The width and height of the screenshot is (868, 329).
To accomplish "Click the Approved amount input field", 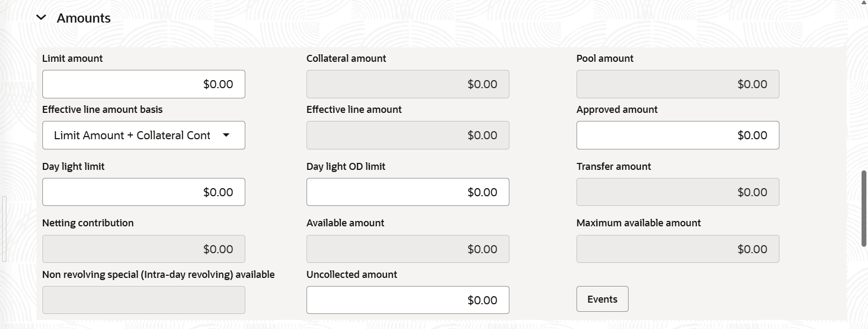I will coord(677,135).
